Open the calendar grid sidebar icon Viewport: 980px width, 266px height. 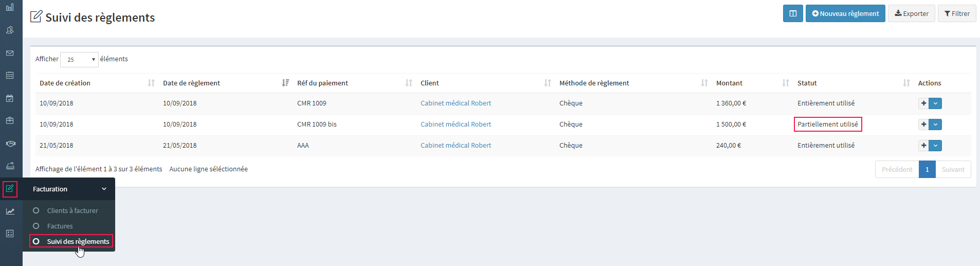[10, 75]
